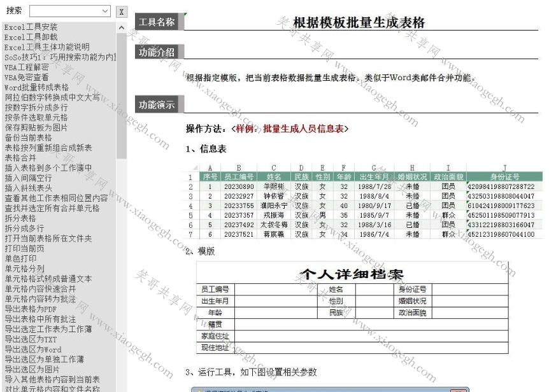Click the '功能演示' section header
The image size is (549, 392).
point(159,104)
